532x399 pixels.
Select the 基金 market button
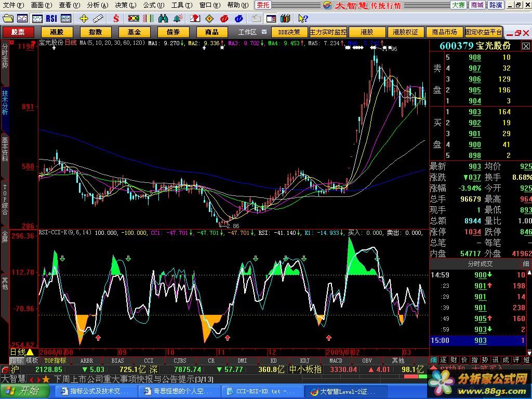click(x=134, y=32)
